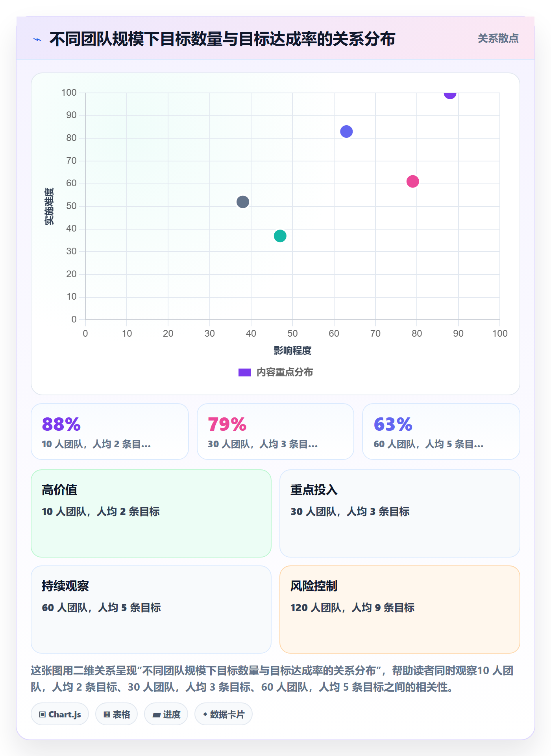Open the 63% stat card
Viewport: 551px width, 756px height.
click(441, 432)
